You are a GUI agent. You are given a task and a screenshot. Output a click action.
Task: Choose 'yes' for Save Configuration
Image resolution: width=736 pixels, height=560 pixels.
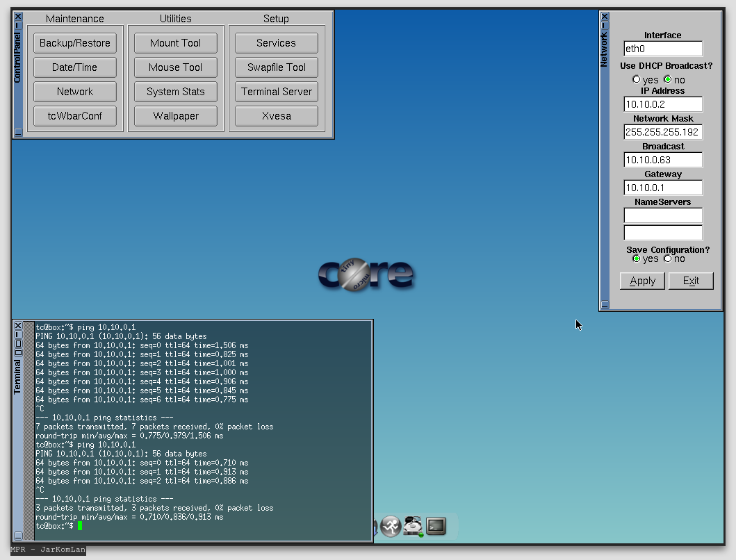pos(636,258)
